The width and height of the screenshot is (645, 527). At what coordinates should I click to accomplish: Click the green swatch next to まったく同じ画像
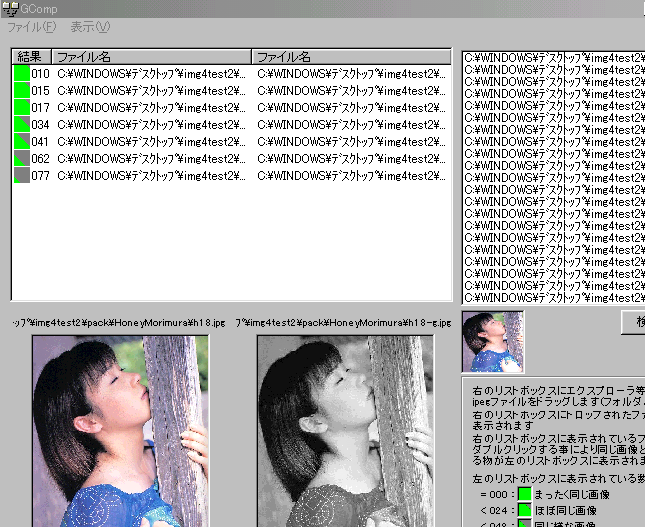523,493
